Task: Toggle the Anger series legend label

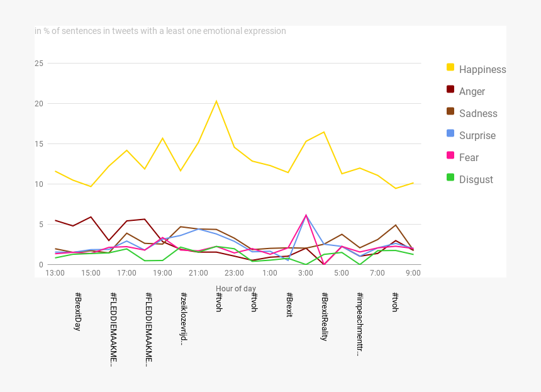Action: coord(472,91)
